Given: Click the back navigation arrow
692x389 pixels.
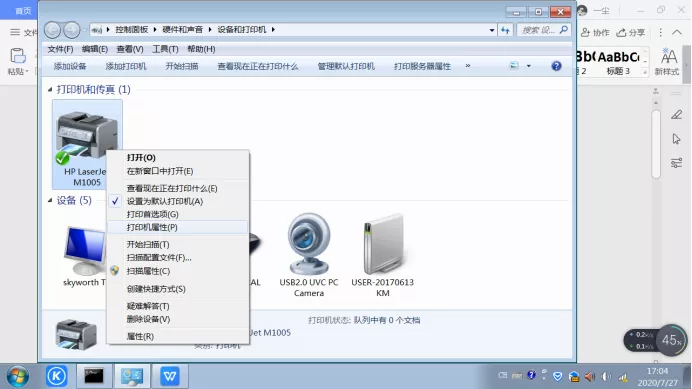Looking at the screenshot, I should pyautogui.click(x=53, y=30).
